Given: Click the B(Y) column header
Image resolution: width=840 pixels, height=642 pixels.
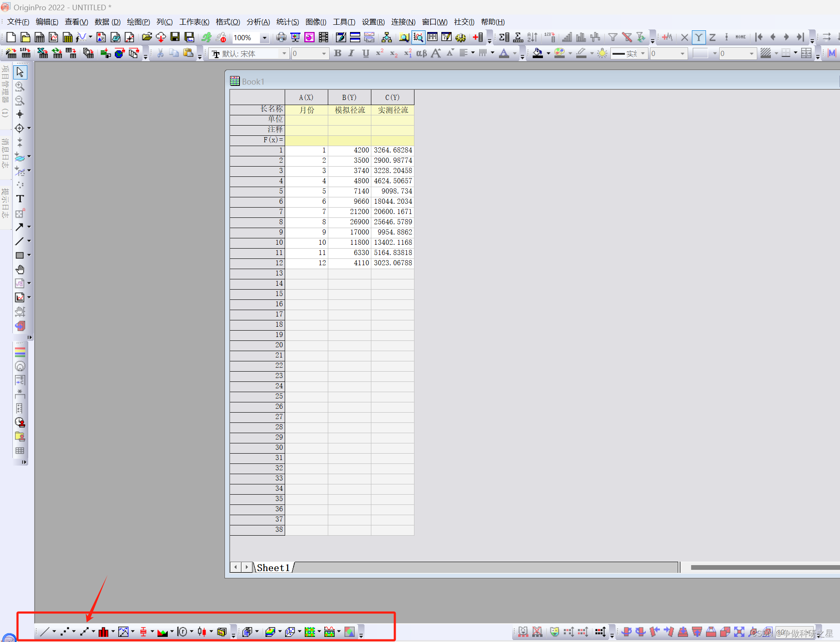Looking at the screenshot, I should [x=349, y=97].
